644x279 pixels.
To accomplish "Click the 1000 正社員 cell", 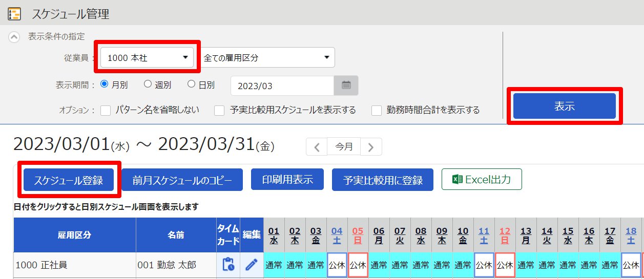I will click(75, 265).
